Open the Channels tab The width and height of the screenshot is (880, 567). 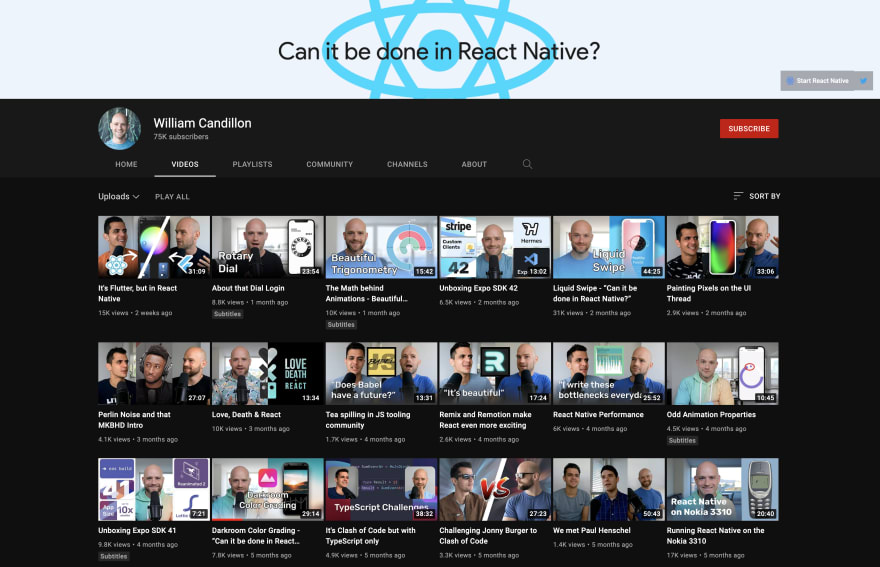click(x=407, y=164)
